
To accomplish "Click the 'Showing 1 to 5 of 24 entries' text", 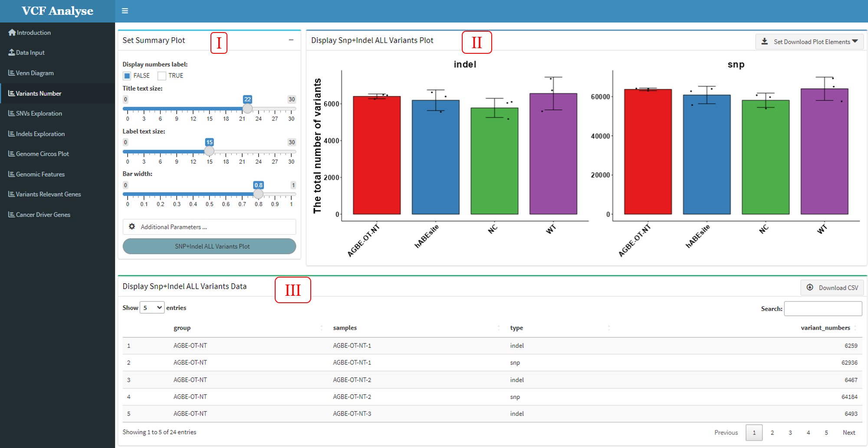I will pyautogui.click(x=159, y=432).
